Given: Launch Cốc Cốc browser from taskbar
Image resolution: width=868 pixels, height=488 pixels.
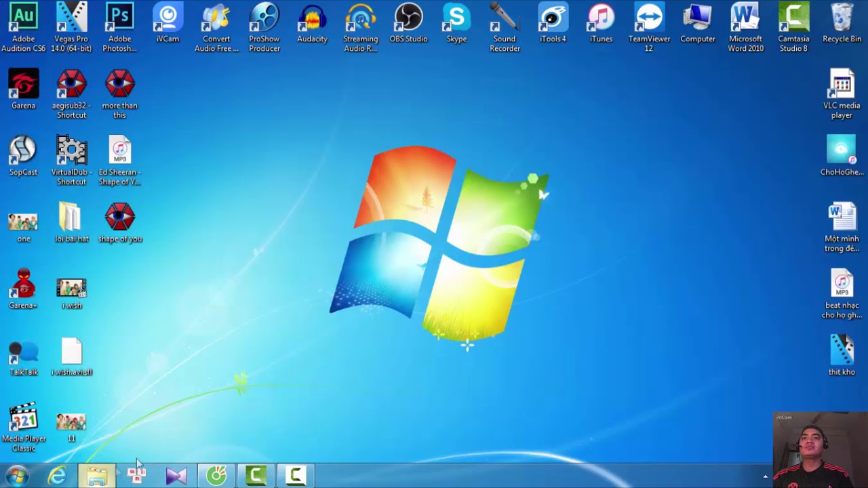Looking at the screenshot, I should 216,476.
